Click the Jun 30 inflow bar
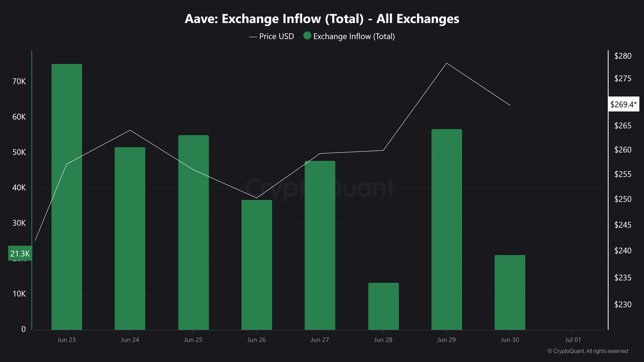This screenshot has width=644, height=362. coord(510,292)
